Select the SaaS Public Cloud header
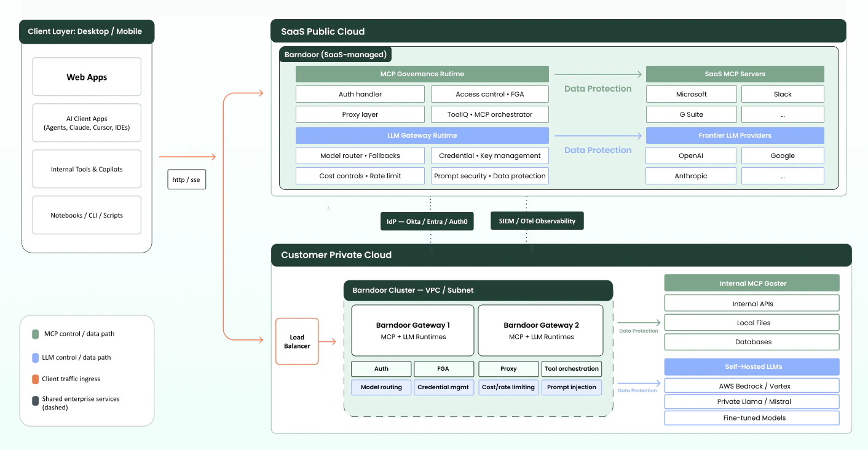Screen dimensions: 868x450 pos(558,31)
